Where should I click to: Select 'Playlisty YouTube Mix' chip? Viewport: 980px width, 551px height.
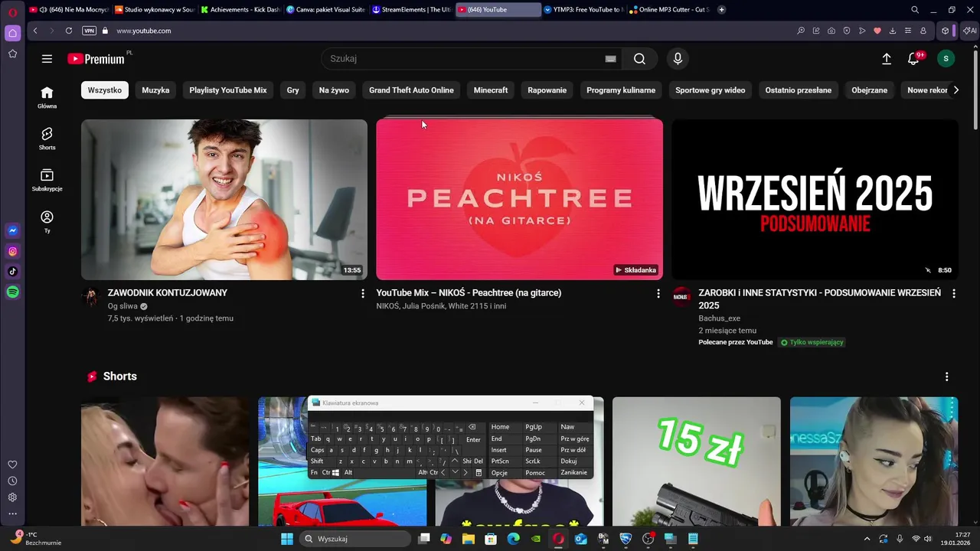pos(228,90)
